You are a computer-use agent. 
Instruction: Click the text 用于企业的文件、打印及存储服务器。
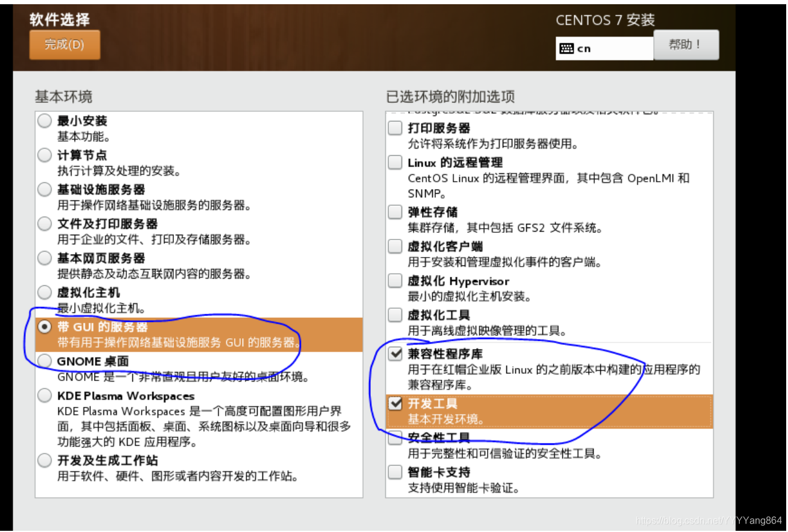click(154, 240)
